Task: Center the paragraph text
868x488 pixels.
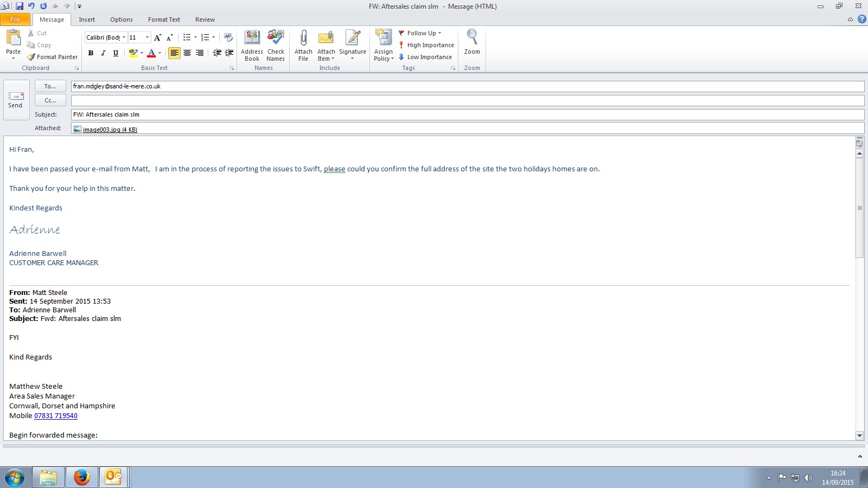Action: (187, 53)
